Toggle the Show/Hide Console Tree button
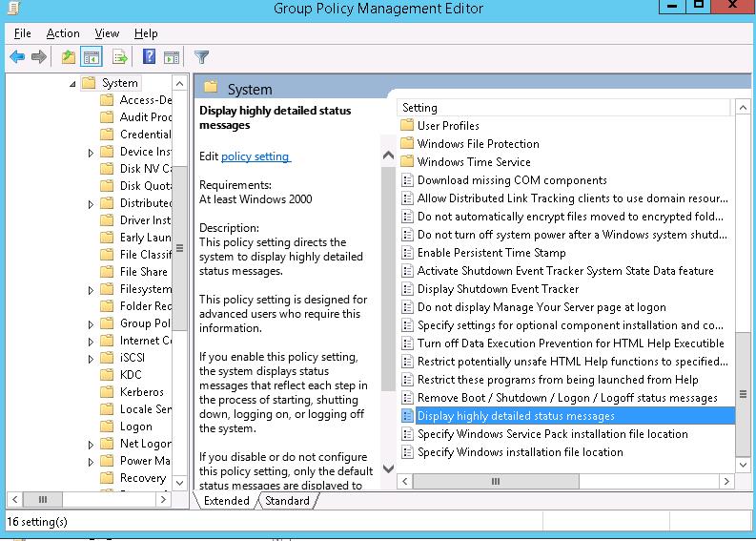The image size is (756, 541). pyautogui.click(x=92, y=57)
